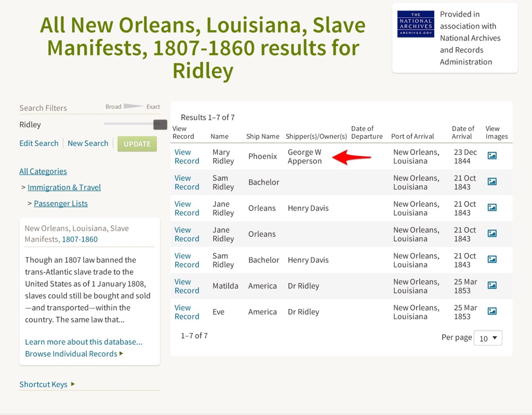Select All Categories in sidebar
This screenshot has height=415, width=532.
click(43, 171)
